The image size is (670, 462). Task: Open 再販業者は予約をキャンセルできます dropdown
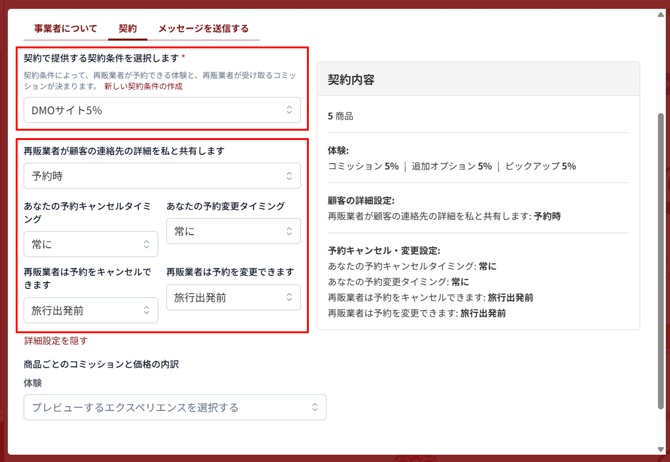(x=90, y=310)
